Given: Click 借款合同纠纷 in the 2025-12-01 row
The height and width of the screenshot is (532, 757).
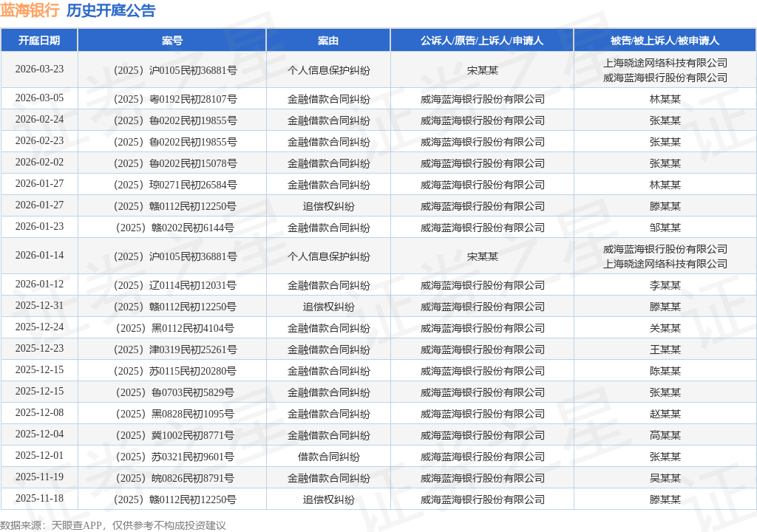Looking at the screenshot, I should 329,457.
